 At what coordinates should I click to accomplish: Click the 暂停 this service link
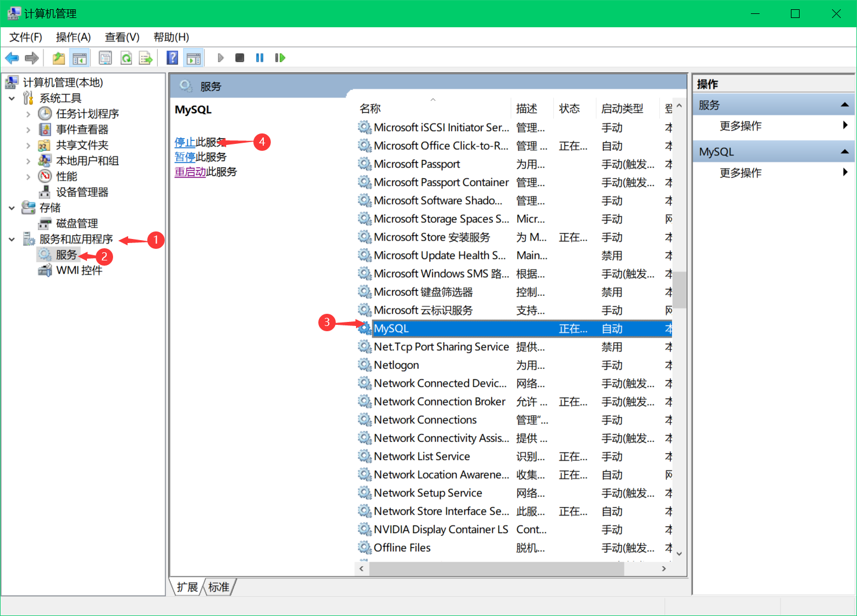pyautogui.click(x=185, y=157)
